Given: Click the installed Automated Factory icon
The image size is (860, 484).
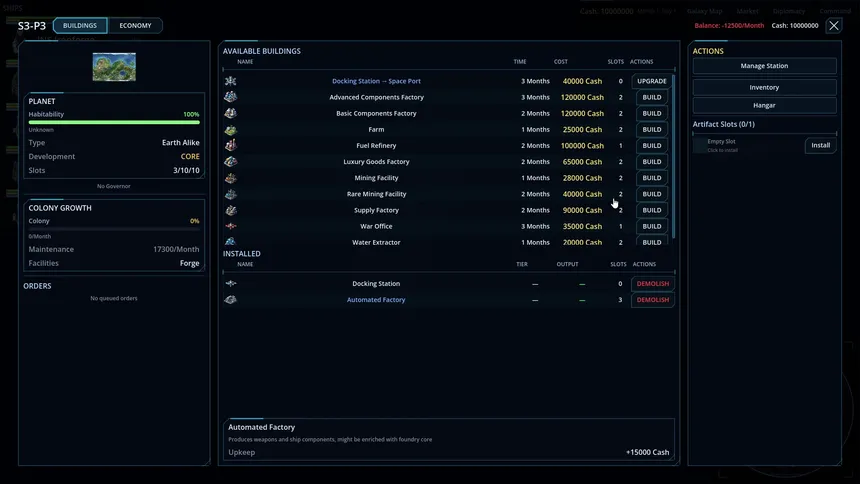Looking at the screenshot, I should tap(230, 300).
